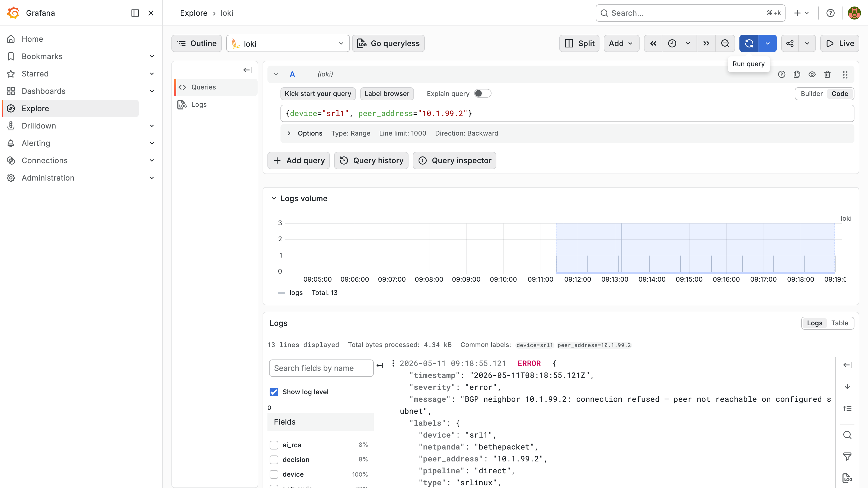Viewport: 868px width, 488px height.
Task: Uncheck Show log level
Action: [274, 392]
